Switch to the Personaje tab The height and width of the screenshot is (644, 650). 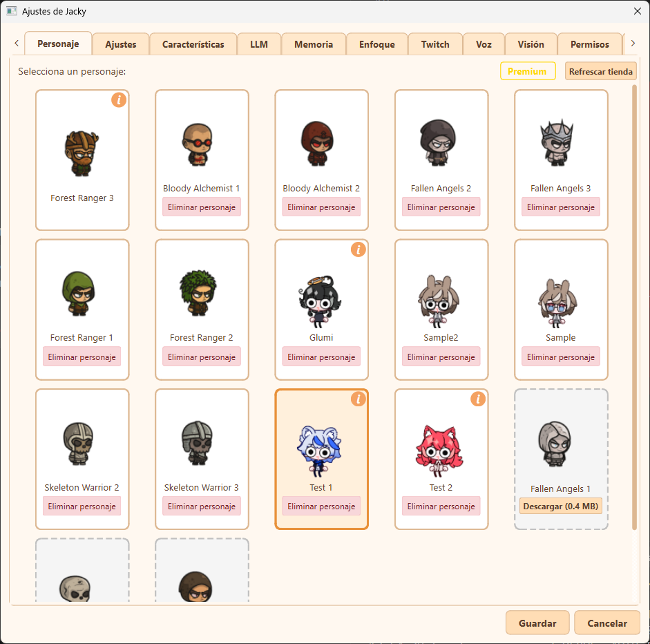58,44
